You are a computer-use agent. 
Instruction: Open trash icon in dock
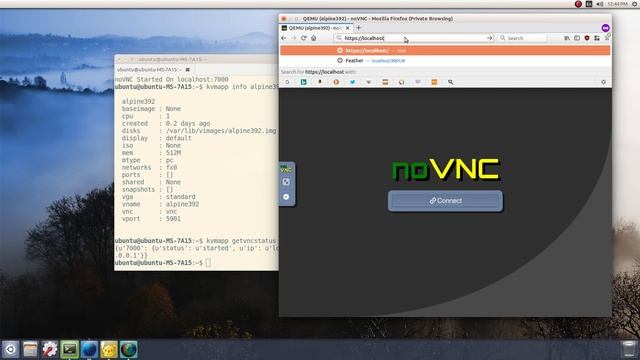point(629,349)
